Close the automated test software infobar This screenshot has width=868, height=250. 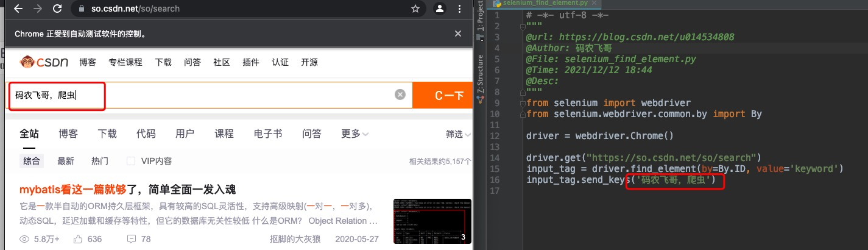click(x=457, y=34)
